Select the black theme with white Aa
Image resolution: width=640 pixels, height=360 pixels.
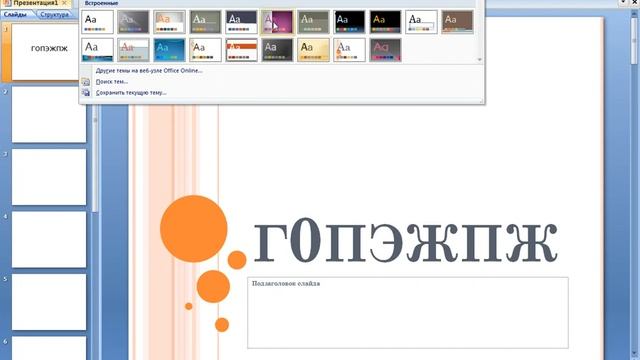tap(349, 22)
